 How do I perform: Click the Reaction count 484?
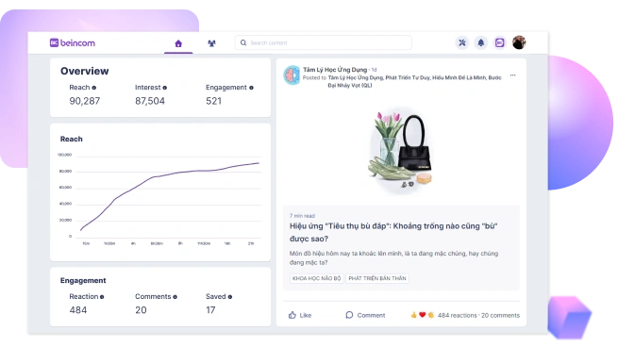coord(78,310)
